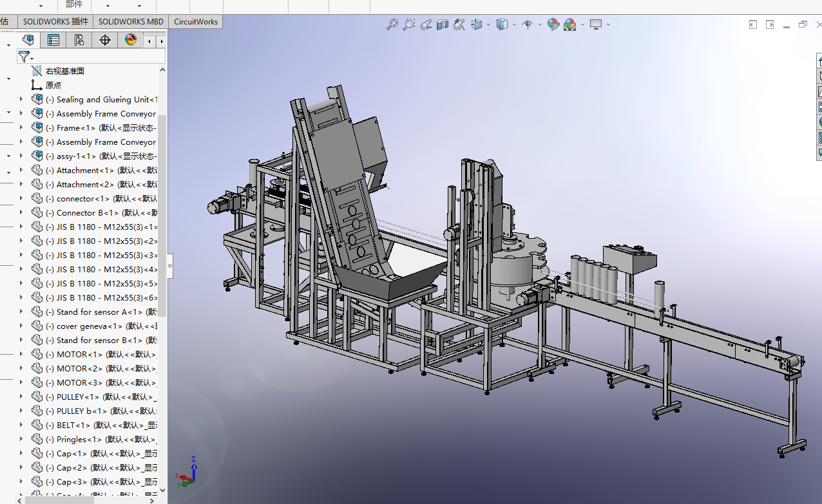Click the Apply Scene icon

(x=569, y=24)
